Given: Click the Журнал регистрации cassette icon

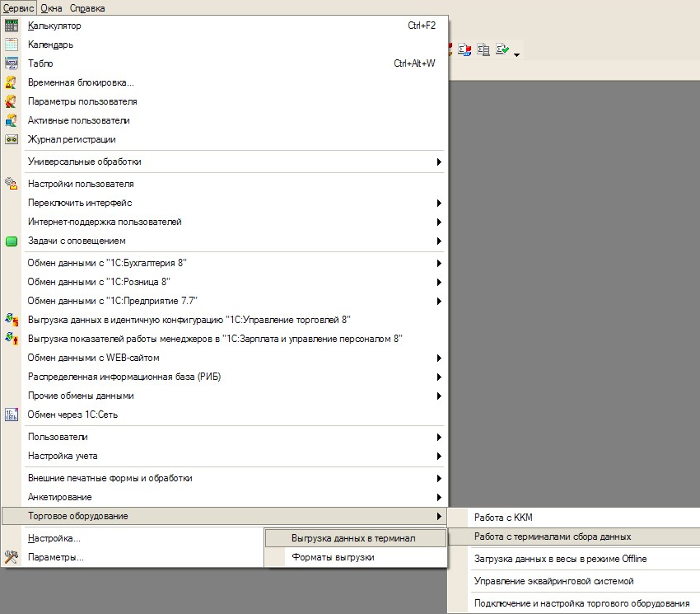Looking at the screenshot, I should 12,139.
